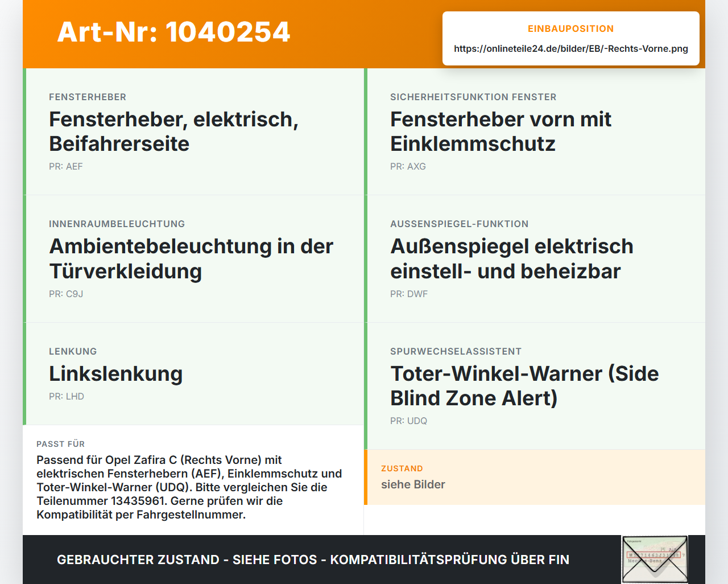Open the onlineteile24.de Rechts-Vorne.png URL
The width and height of the screenshot is (728, 584).
click(571, 48)
